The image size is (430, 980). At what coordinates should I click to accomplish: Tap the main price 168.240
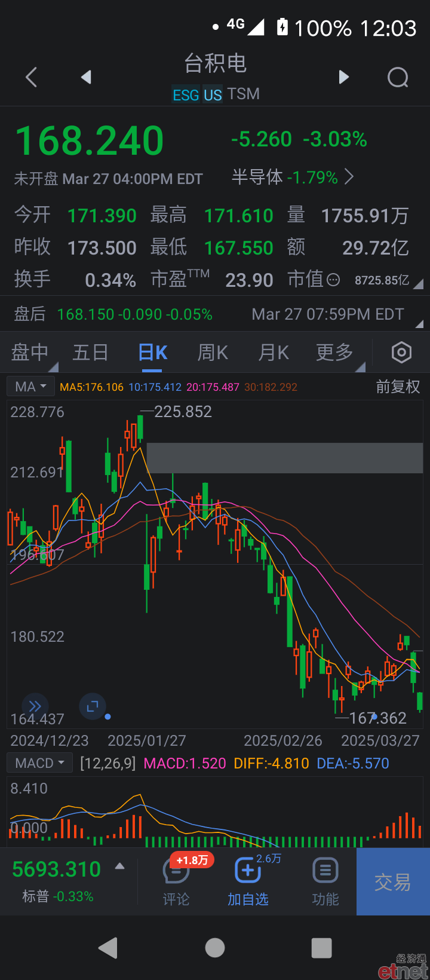point(90,141)
